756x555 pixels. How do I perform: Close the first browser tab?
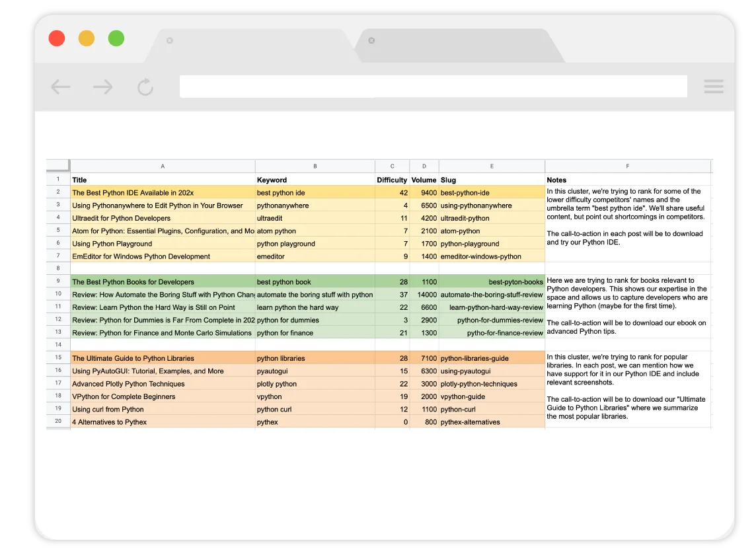pyautogui.click(x=170, y=40)
